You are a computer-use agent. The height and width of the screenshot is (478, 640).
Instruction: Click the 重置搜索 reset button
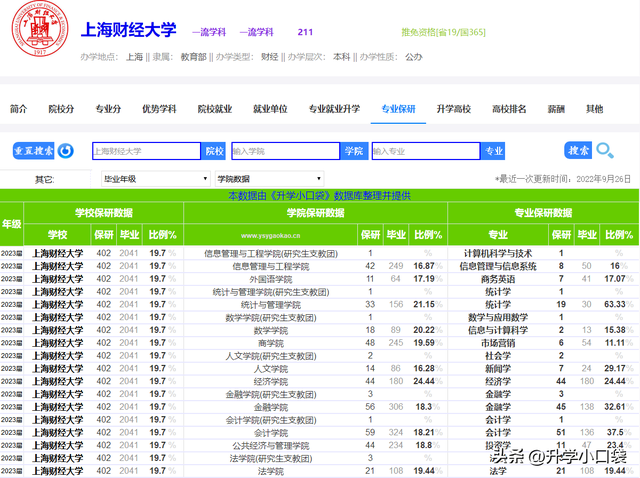pyautogui.click(x=33, y=151)
